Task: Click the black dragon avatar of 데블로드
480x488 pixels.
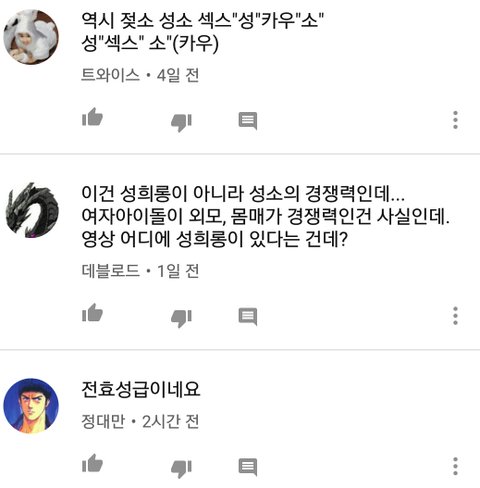Action: [x=31, y=210]
